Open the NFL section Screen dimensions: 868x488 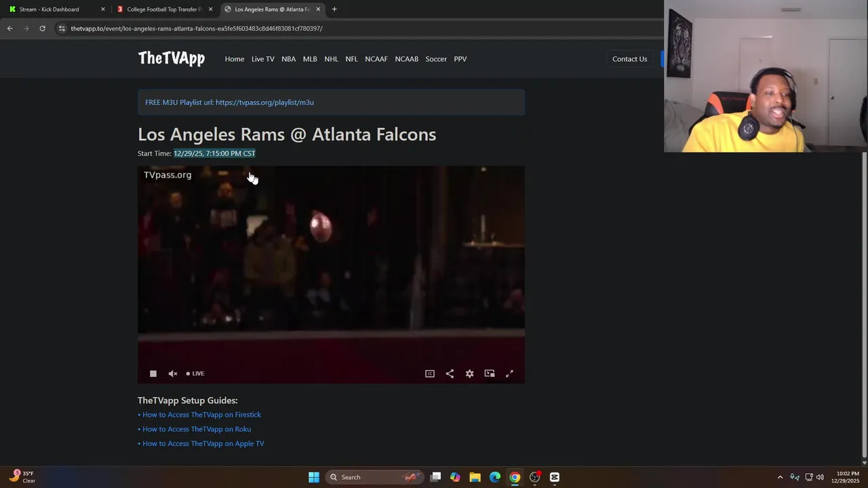(351, 59)
